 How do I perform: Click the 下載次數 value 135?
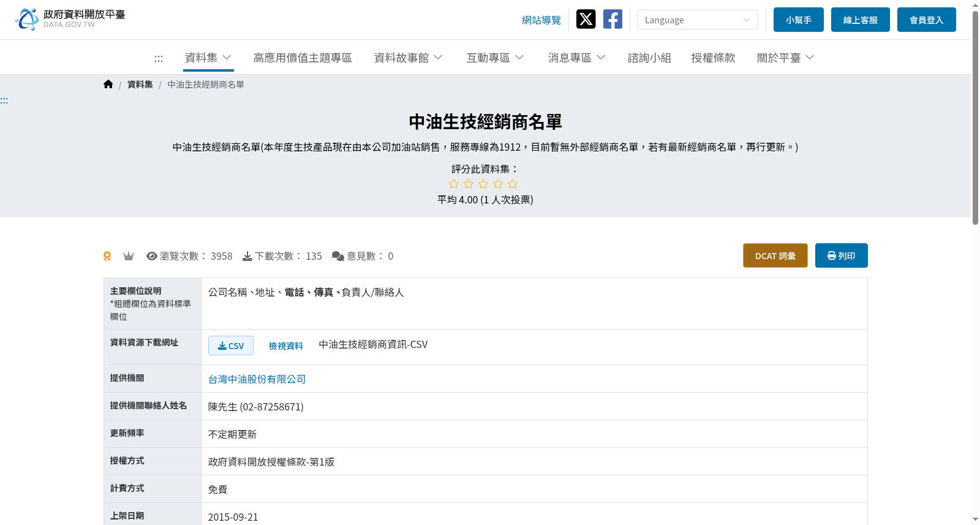click(x=314, y=256)
